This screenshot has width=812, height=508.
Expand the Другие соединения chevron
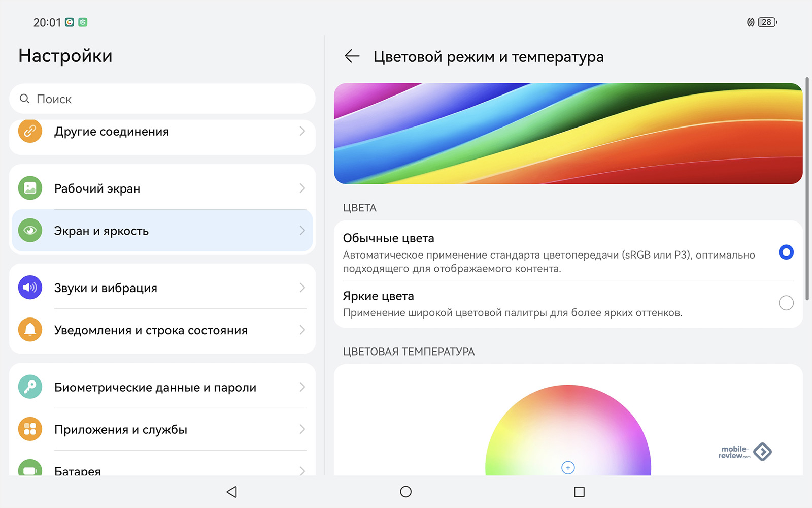pyautogui.click(x=302, y=131)
